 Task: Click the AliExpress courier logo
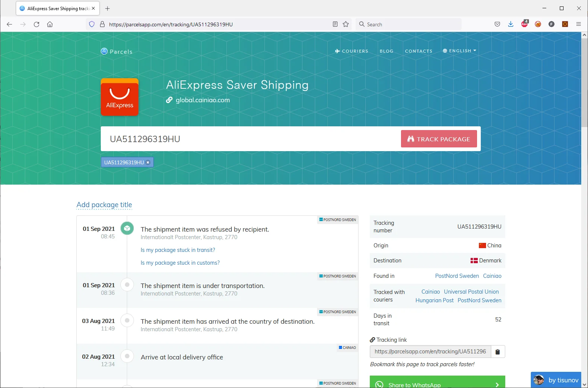(x=120, y=97)
